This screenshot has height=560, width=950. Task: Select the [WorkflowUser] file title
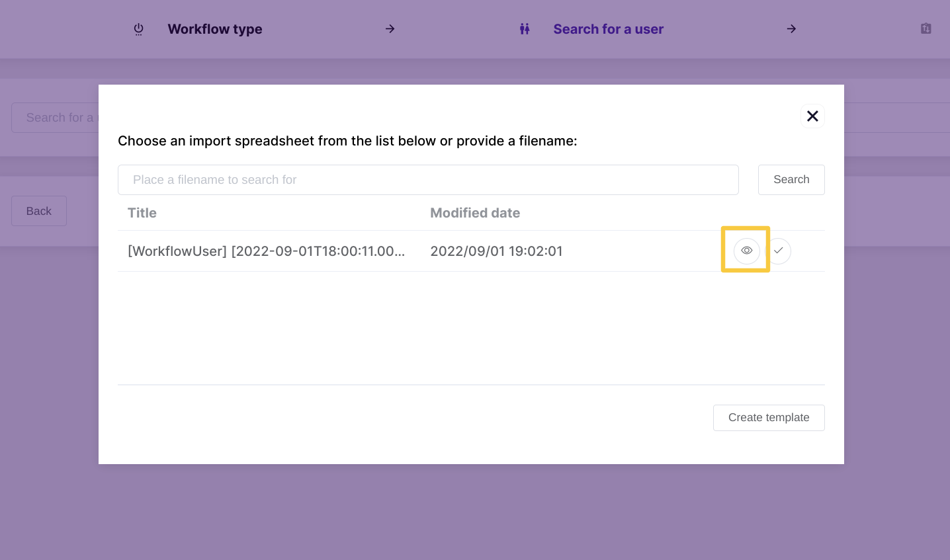click(266, 251)
